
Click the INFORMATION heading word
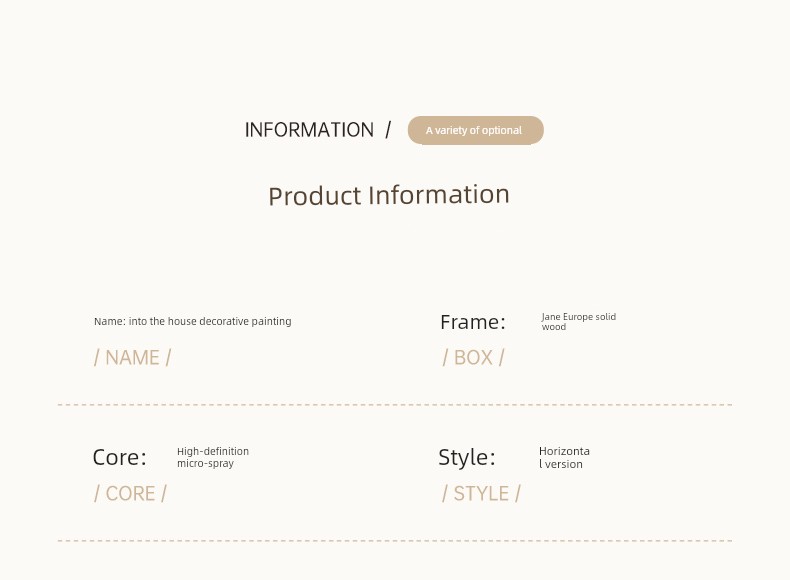(x=309, y=130)
